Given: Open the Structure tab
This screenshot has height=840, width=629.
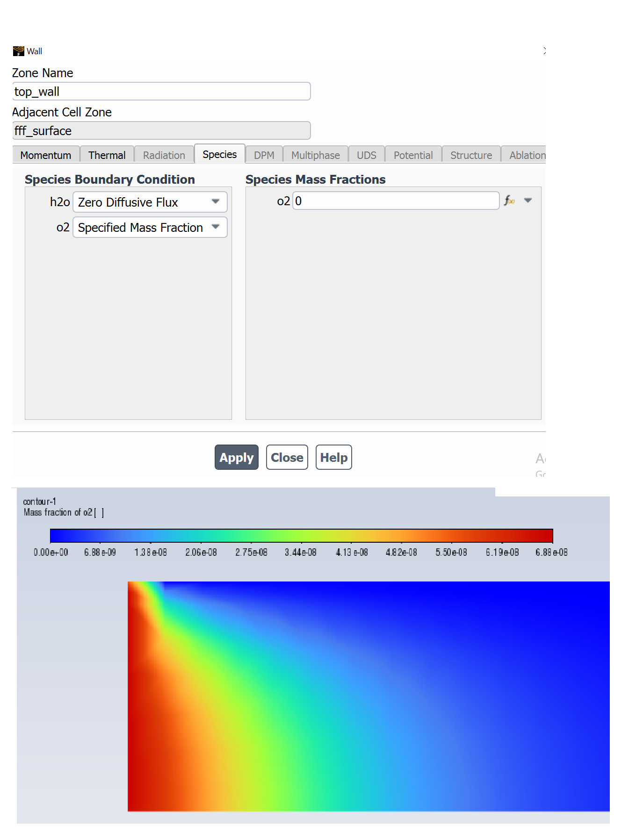Looking at the screenshot, I should click(471, 155).
